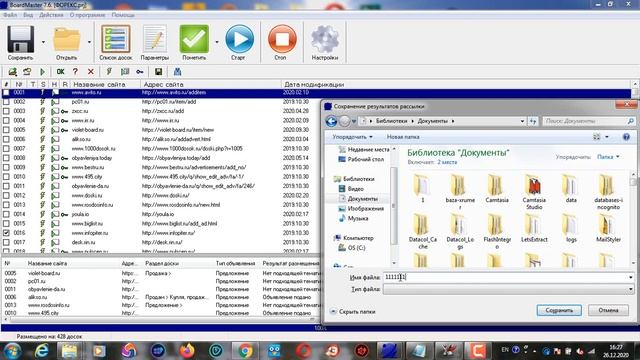The width and height of the screenshot is (640, 360).
Task: Check the box for row 0012 www.doski.ru
Action: click(x=6, y=196)
